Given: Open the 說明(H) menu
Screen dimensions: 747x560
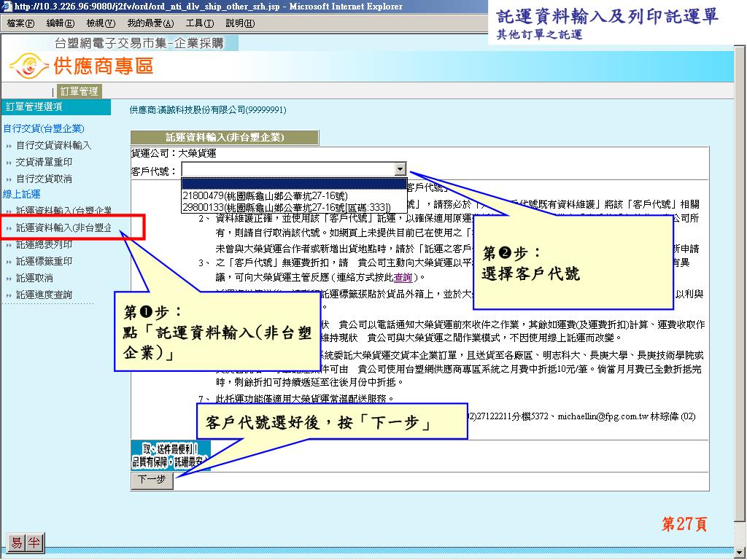Looking at the screenshot, I should click(240, 23).
